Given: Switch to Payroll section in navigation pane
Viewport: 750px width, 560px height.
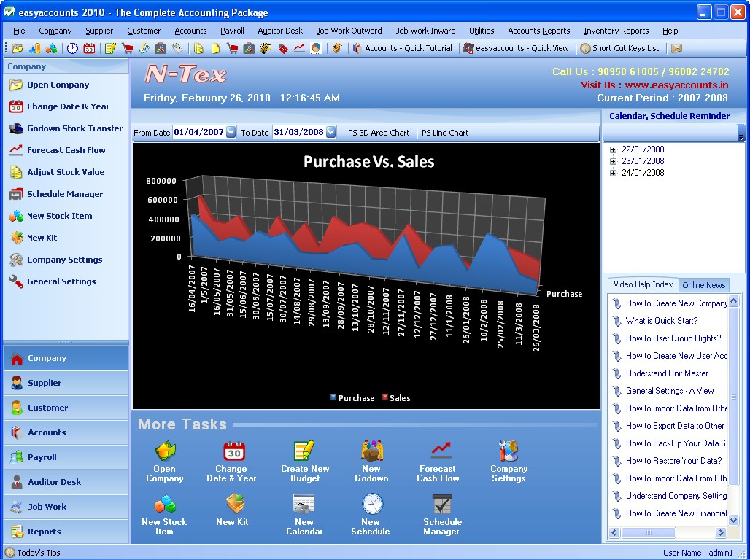Looking at the screenshot, I should [x=66, y=457].
